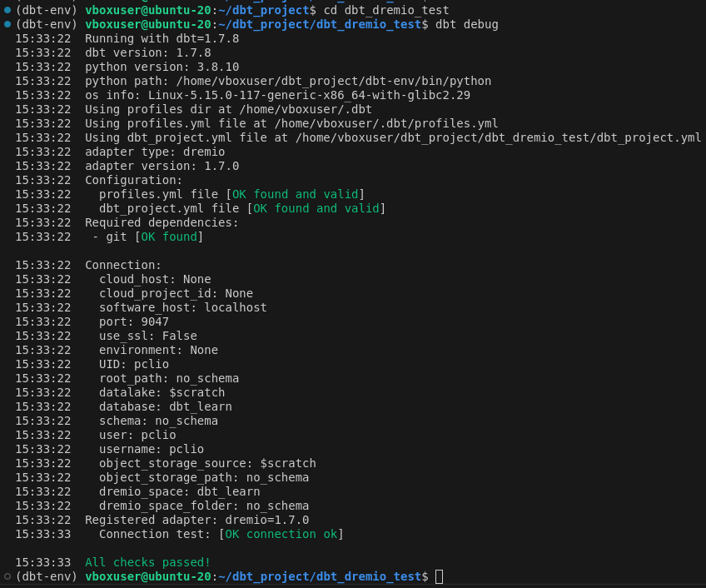Viewport: 706px width, 588px height.
Task: Place cursor at the final terminal prompt
Action: click(x=439, y=576)
